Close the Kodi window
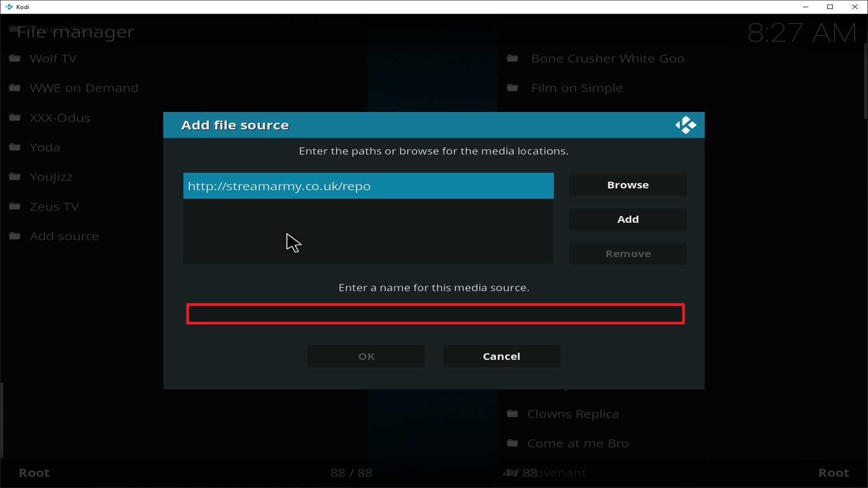 (855, 7)
